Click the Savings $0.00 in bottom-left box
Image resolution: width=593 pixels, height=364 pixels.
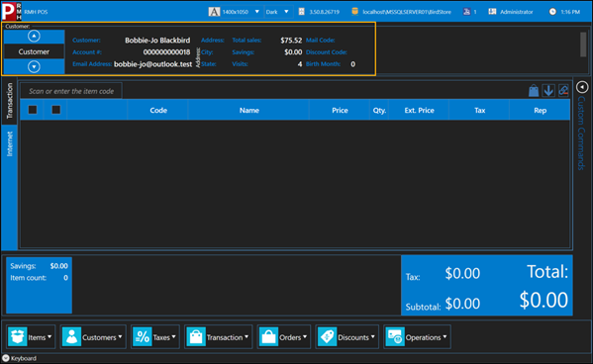tap(59, 266)
